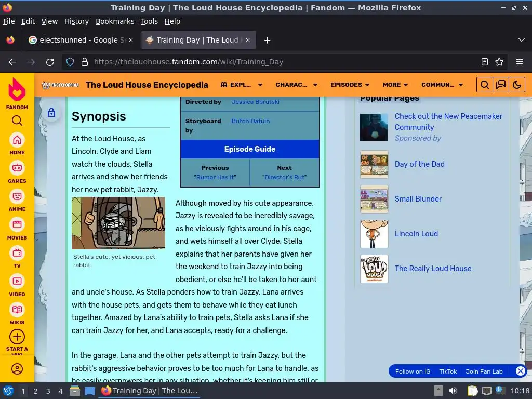Go back with the browser back arrow
This screenshot has width=532, height=399.
(x=12, y=62)
